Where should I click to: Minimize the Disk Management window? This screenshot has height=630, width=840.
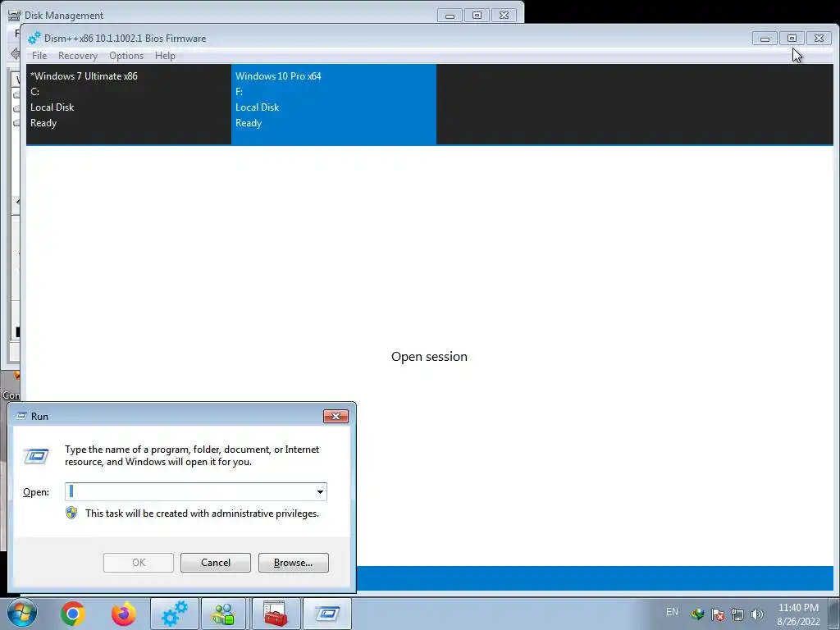click(x=450, y=16)
